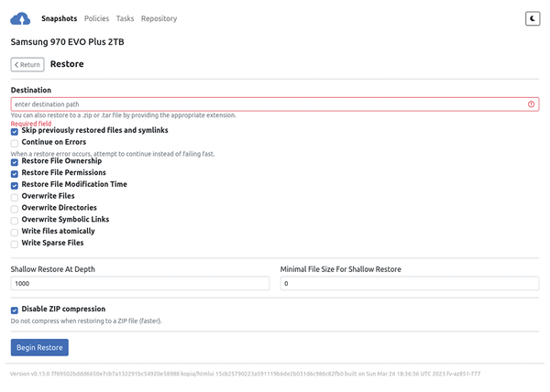
Task: Disable Restore File Ownership option
Action: [x=15, y=162]
